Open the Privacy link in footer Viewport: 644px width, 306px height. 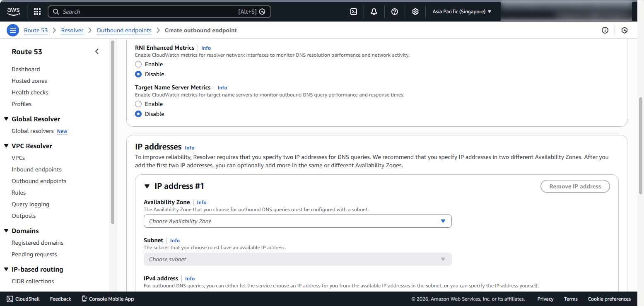(x=545, y=299)
